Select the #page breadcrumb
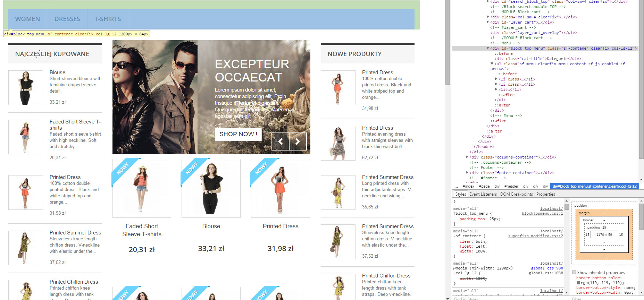The height and width of the screenshot is (300, 644). pos(484,186)
